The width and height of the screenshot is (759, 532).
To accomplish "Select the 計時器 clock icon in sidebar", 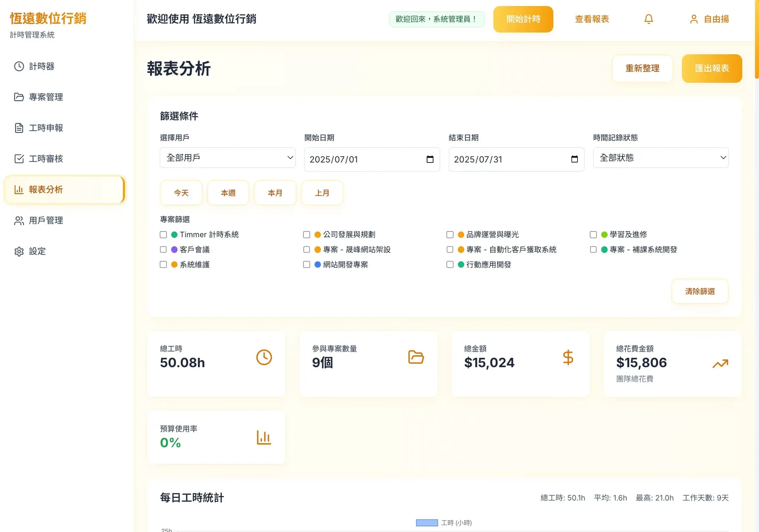I will pos(19,67).
